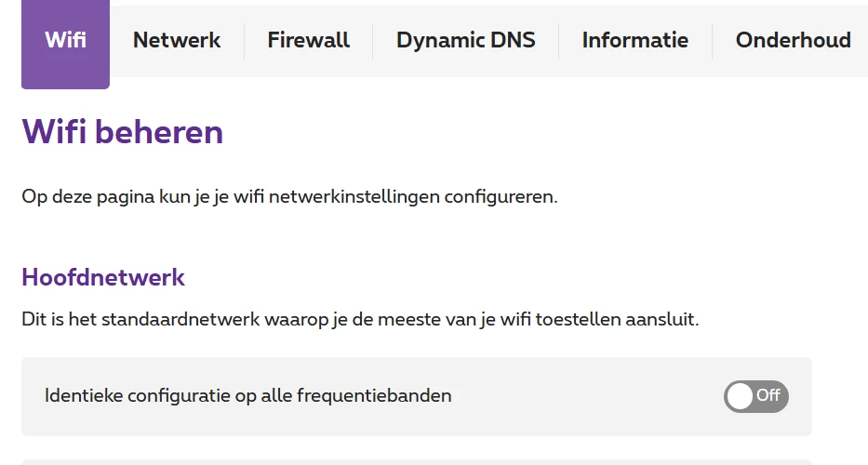
Task: Click the divider between Firewall and Dynamic DNS
Action: (x=372, y=41)
